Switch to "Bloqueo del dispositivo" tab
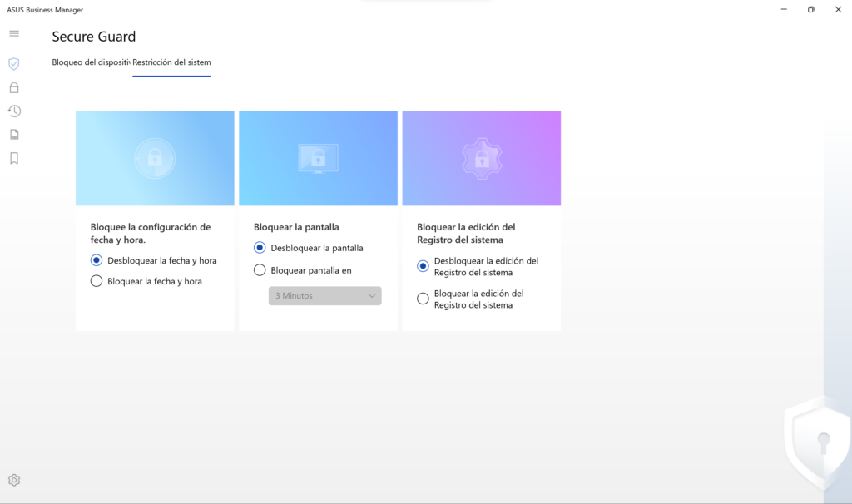Image resolution: width=852 pixels, height=504 pixels. (x=91, y=62)
